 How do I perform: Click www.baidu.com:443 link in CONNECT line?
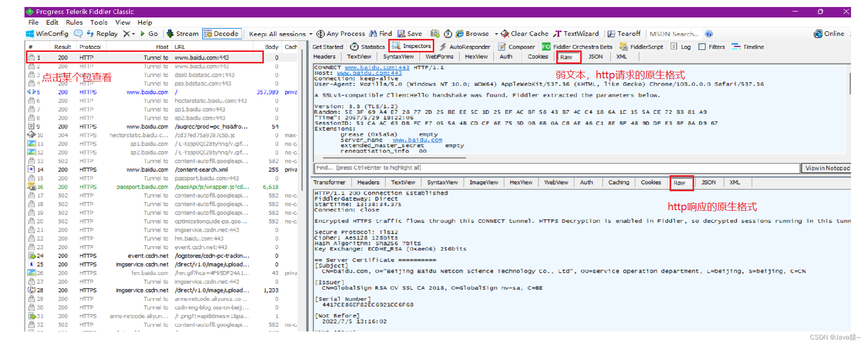[377, 67]
